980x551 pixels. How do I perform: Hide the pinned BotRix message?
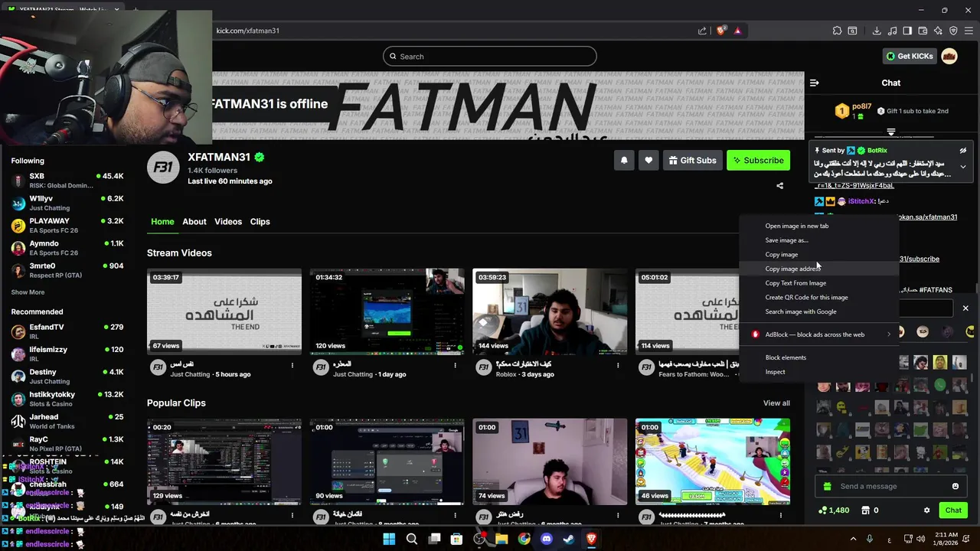tap(963, 151)
